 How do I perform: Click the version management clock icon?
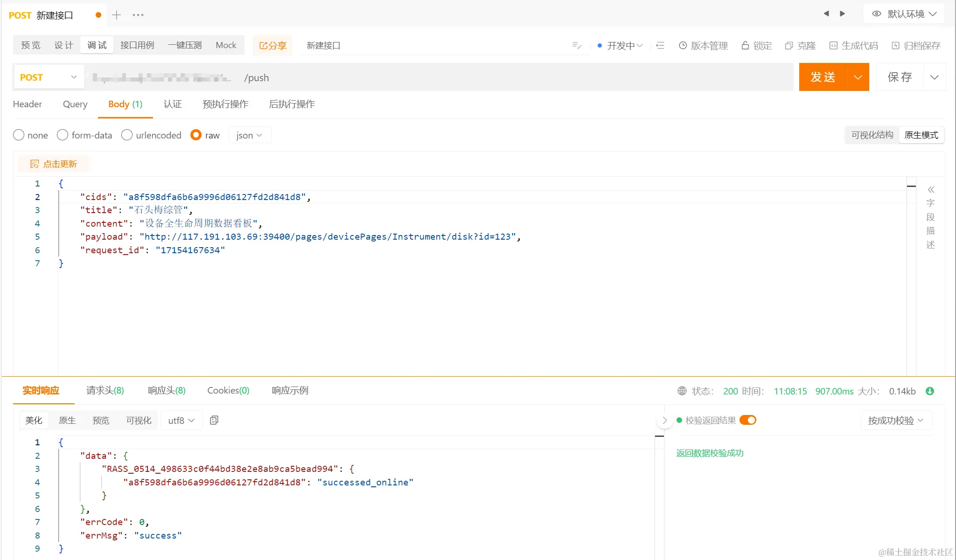tap(683, 46)
